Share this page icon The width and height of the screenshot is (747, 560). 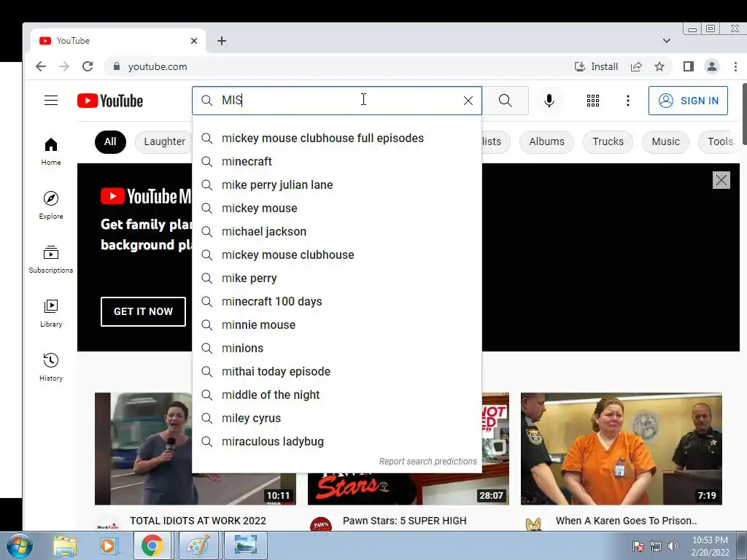pos(636,66)
